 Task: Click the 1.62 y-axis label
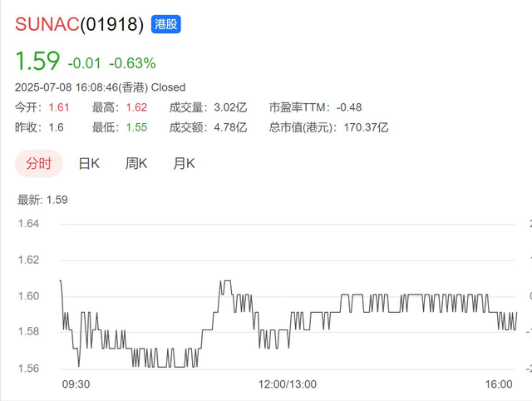pos(28,260)
